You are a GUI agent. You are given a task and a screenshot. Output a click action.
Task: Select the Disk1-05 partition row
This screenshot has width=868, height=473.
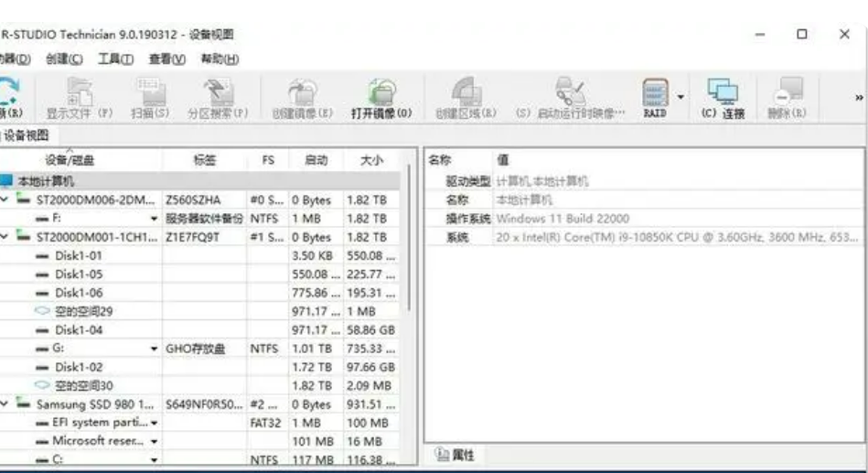[79, 274]
